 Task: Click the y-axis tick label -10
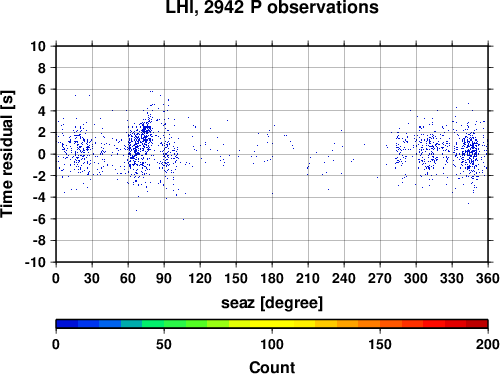35,262
